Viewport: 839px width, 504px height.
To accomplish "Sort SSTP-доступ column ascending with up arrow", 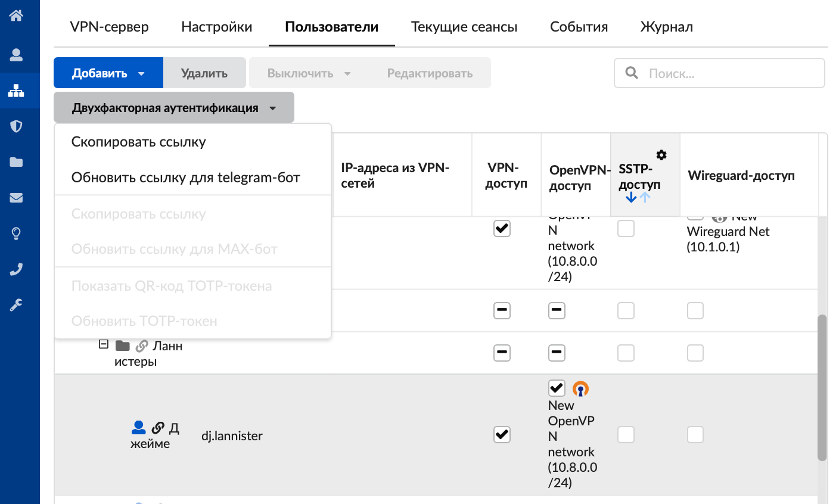I will (x=645, y=197).
